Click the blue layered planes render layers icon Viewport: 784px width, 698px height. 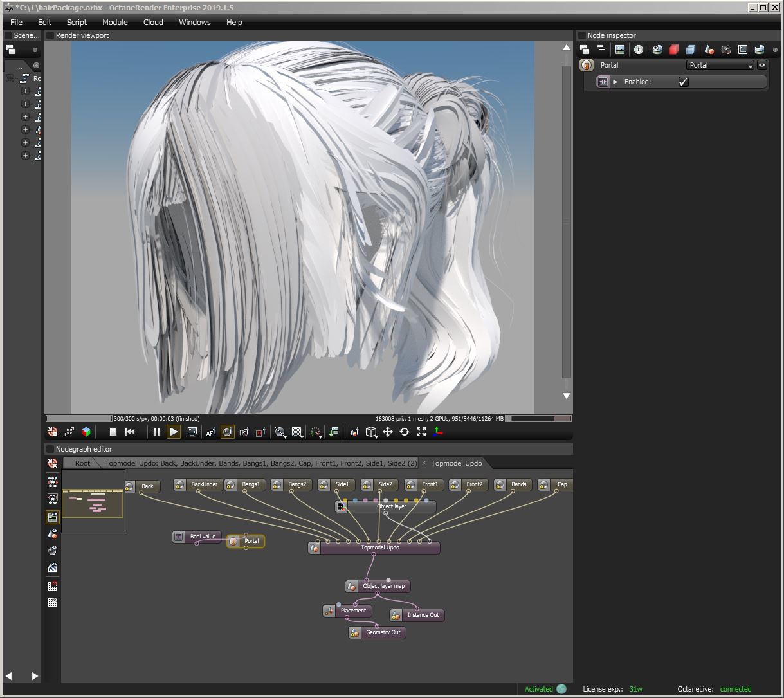click(691, 50)
